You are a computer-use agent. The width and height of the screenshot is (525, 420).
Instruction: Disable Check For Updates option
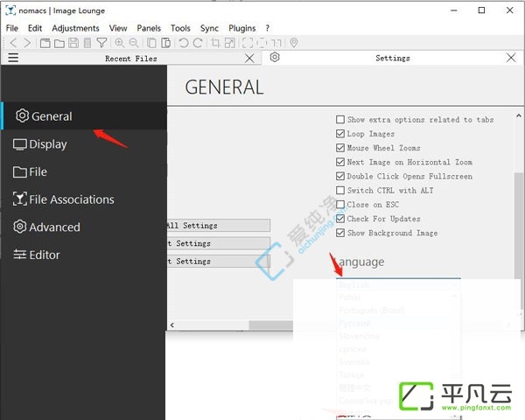pos(340,219)
